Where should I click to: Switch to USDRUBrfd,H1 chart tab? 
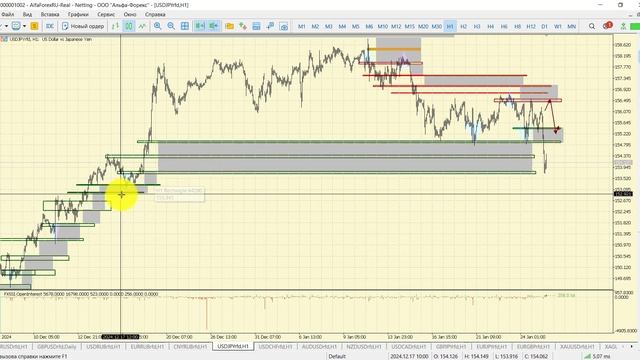pyautogui.click(x=103, y=347)
